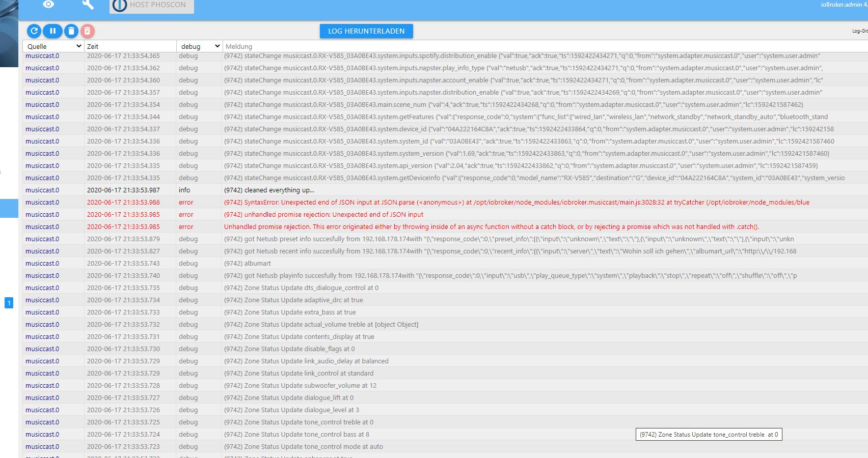This screenshot has width=868, height=458.
Task: Click the eye icon in the top bar
Action: (48, 5)
